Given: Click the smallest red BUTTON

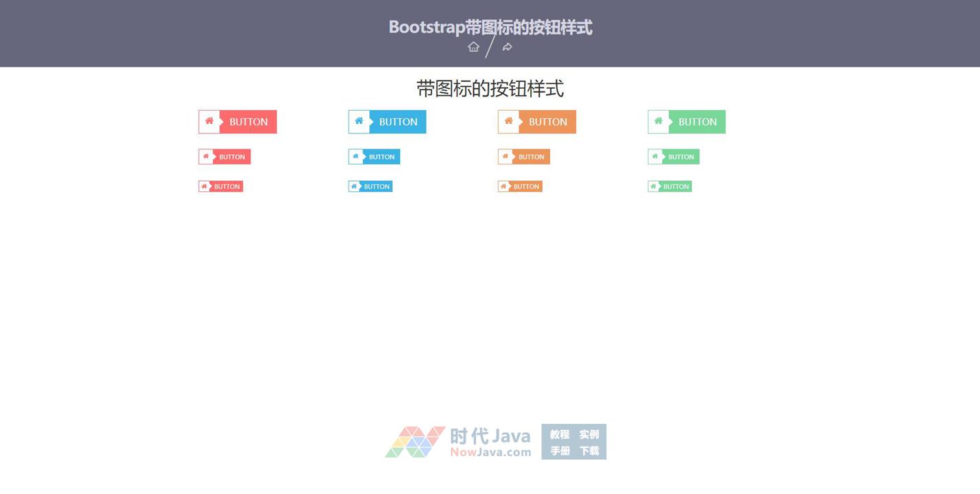Looking at the screenshot, I should [x=221, y=186].
